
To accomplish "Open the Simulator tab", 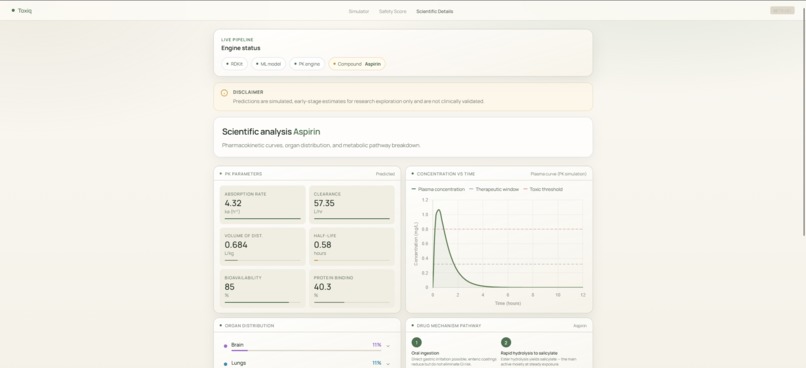I will [359, 11].
